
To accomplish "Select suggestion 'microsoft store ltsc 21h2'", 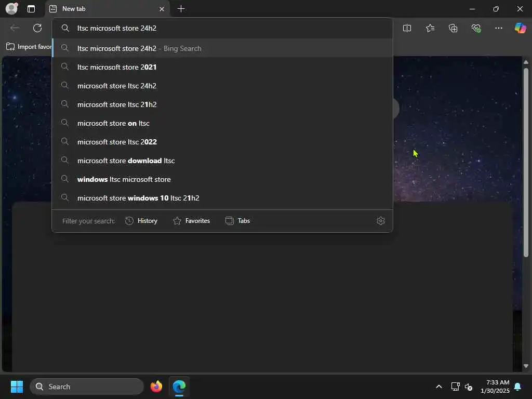I will click(222, 104).
